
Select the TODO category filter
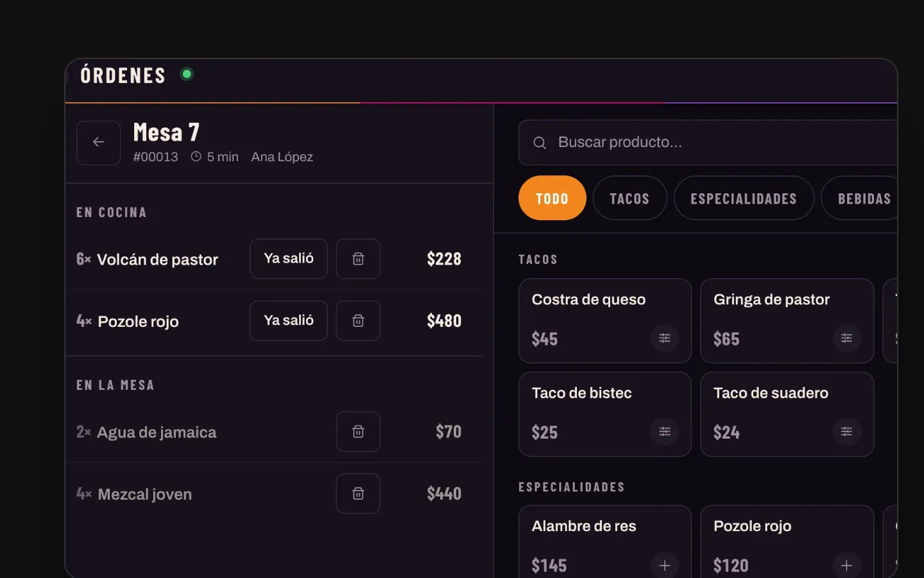(x=552, y=198)
